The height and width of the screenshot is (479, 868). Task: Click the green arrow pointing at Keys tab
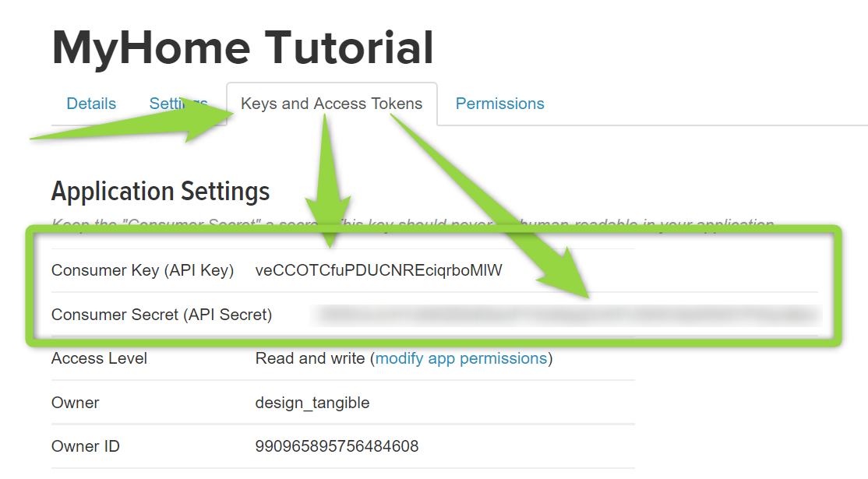click(133, 122)
